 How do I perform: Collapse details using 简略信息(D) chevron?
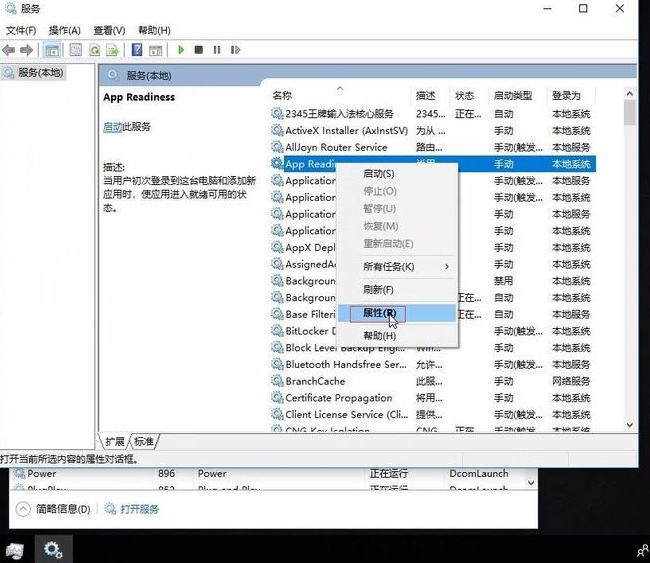22,509
